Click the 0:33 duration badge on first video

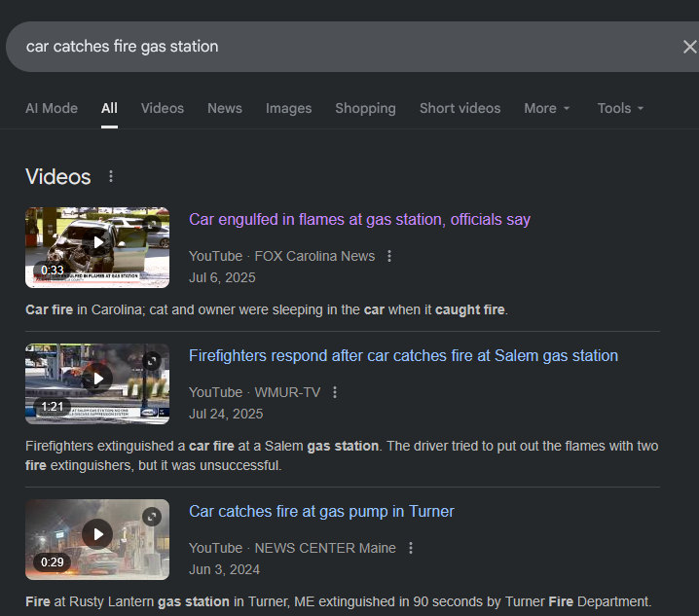coord(53,271)
